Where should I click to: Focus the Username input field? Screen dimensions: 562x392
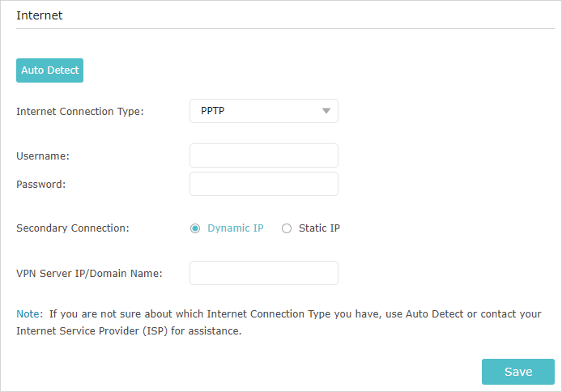264,156
